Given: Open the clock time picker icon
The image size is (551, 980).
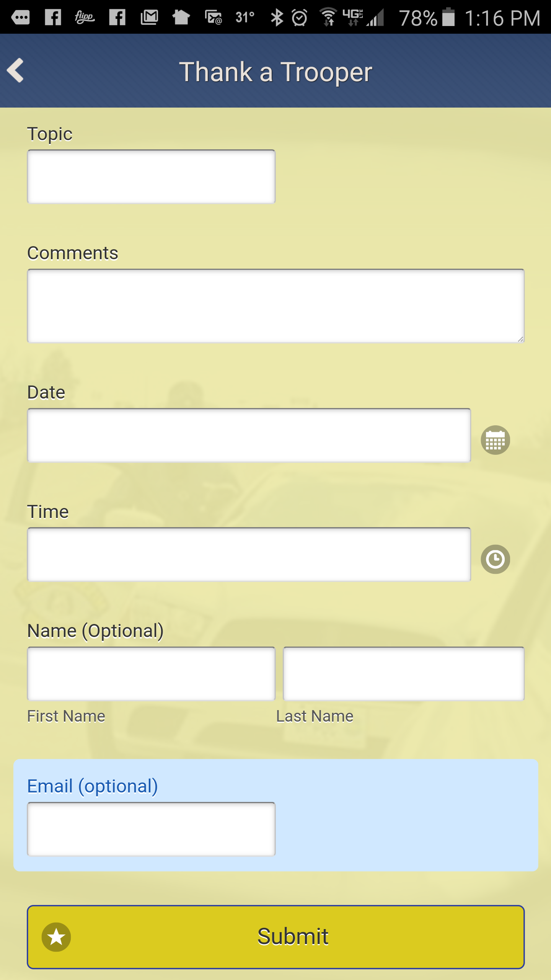Looking at the screenshot, I should tap(495, 559).
